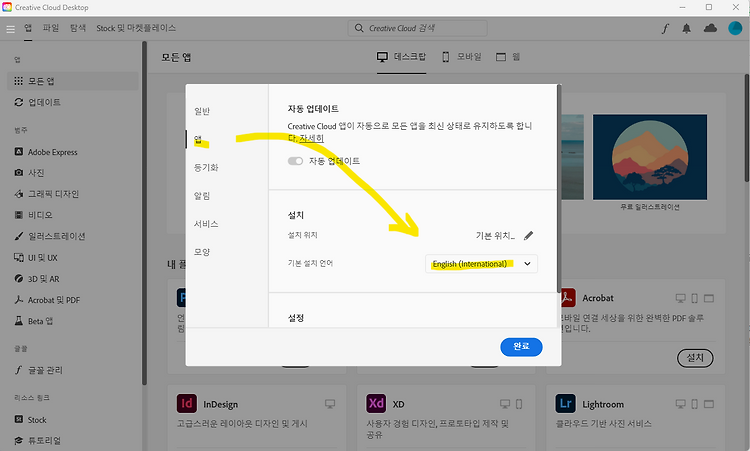The image size is (750, 451).
Task: Switch to 모바일 tab
Action: (x=462, y=57)
